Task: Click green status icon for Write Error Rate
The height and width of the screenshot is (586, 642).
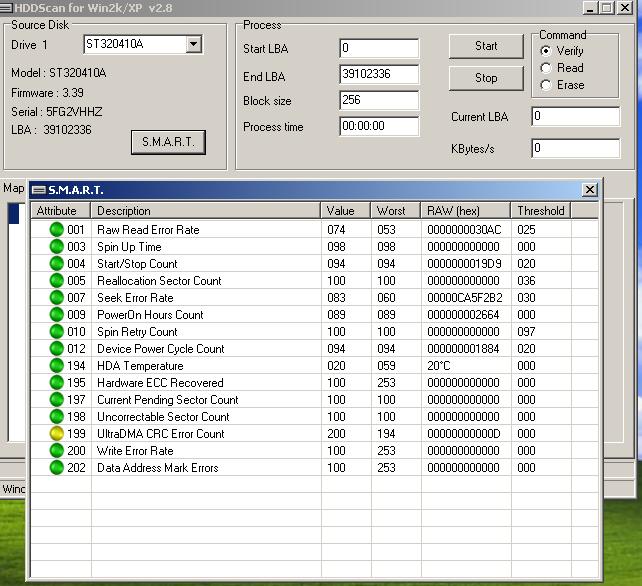Action: click(57, 450)
